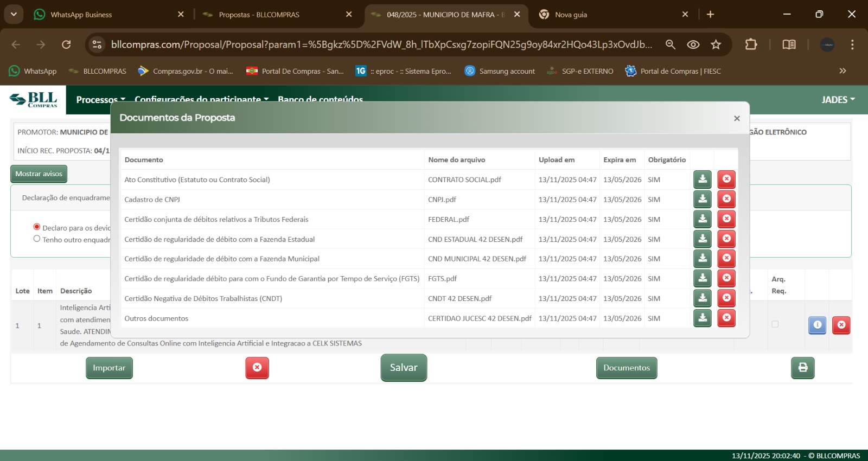Select the 'Declaro para os devidos' radio option
868x461 pixels.
tap(37, 227)
